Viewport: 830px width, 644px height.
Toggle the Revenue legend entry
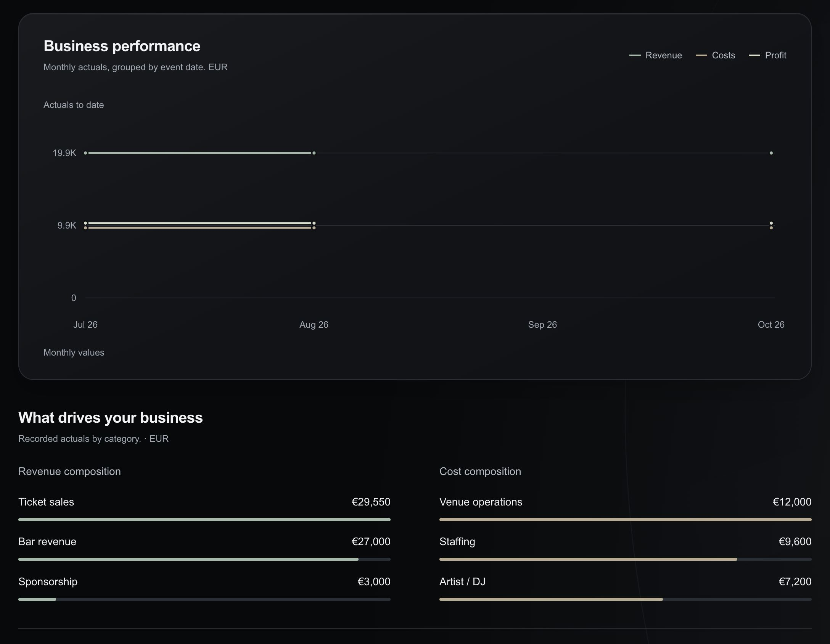(655, 55)
